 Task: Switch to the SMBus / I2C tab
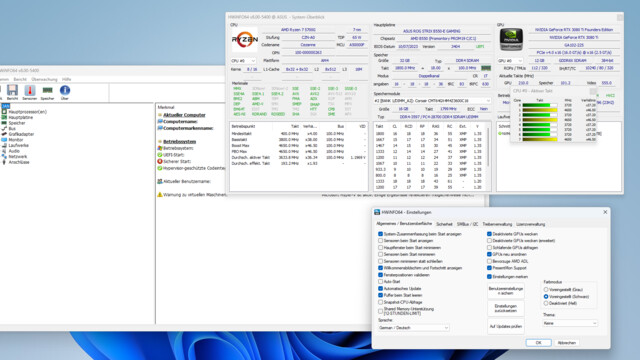(x=467, y=224)
